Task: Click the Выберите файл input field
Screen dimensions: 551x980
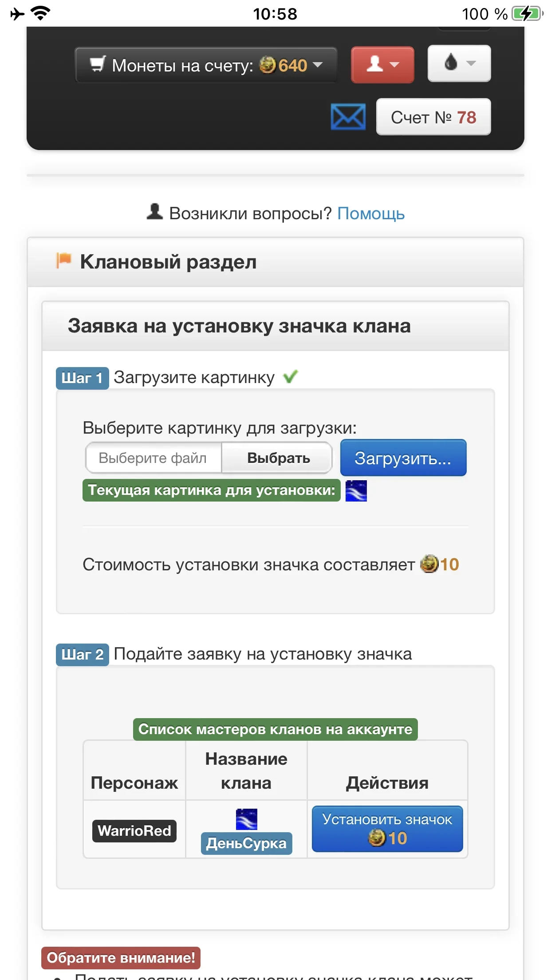Action: (x=153, y=458)
